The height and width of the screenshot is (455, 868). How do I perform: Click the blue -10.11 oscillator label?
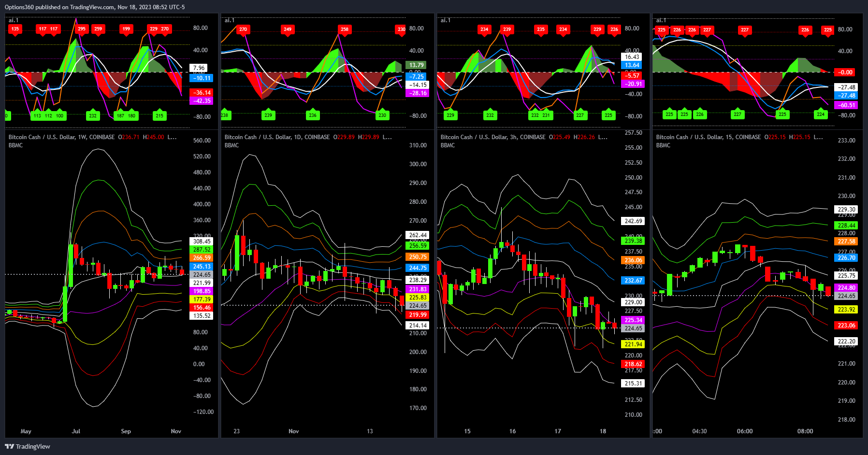(202, 78)
